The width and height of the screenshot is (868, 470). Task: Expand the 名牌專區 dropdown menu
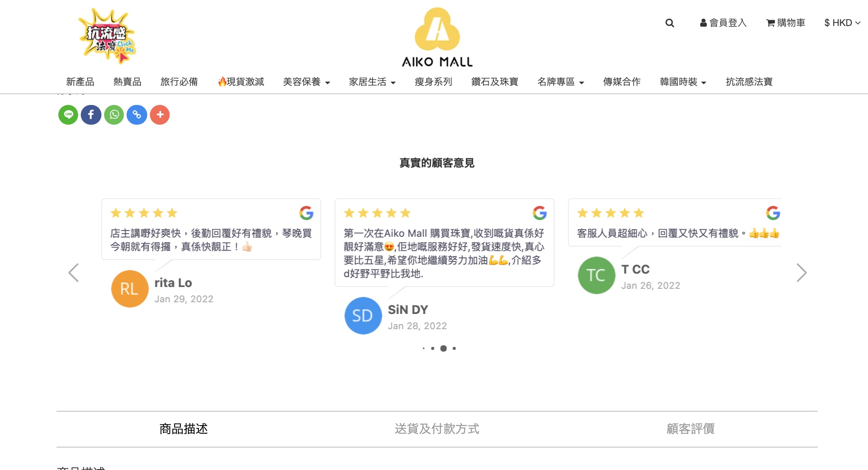coord(561,82)
